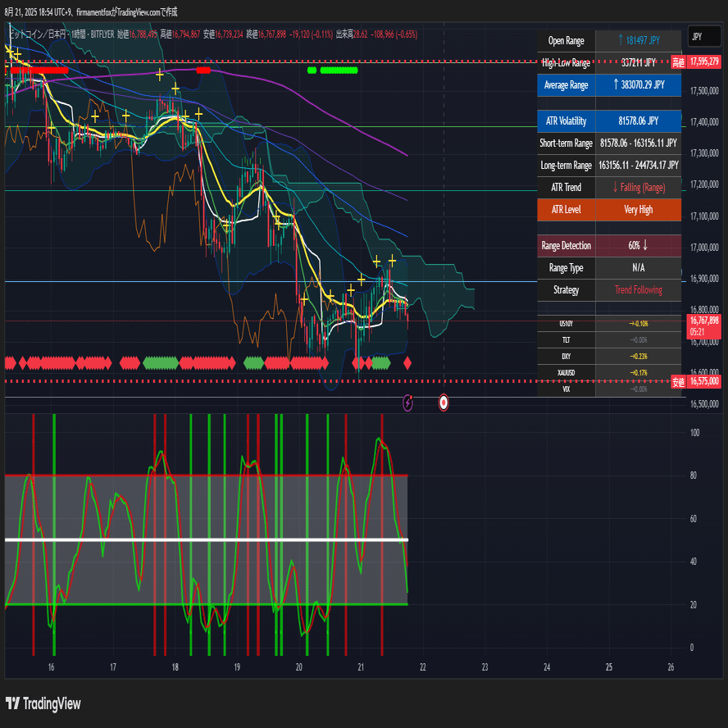Image resolution: width=728 pixels, height=728 pixels.
Task: Click the VIX row label
Action: pyautogui.click(x=566, y=389)
